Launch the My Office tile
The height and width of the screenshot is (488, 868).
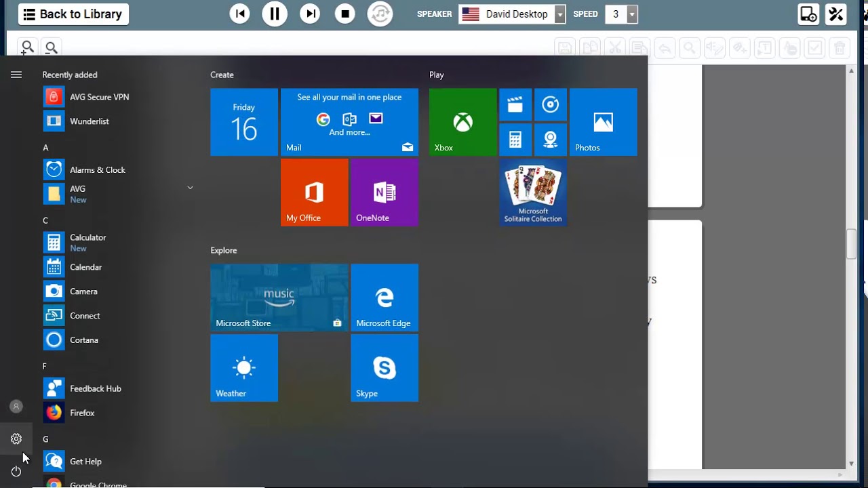coord(314,192)
